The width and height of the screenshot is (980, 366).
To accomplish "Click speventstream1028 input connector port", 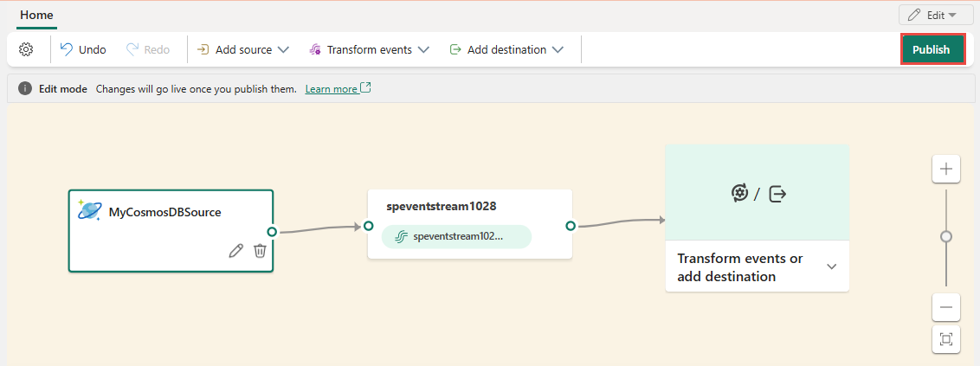I will pyautogui.click(x=368, y=226).
